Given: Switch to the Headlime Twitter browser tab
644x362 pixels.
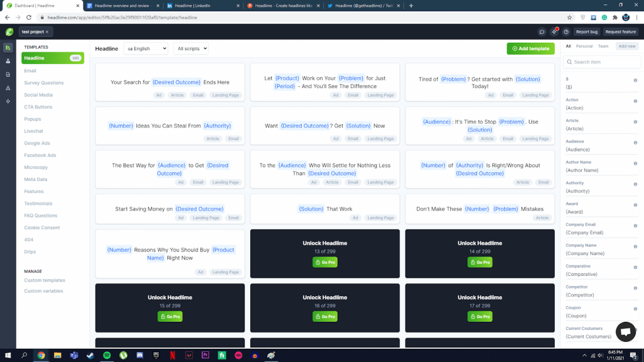Looking at the screenshot, I should point(364,6).
